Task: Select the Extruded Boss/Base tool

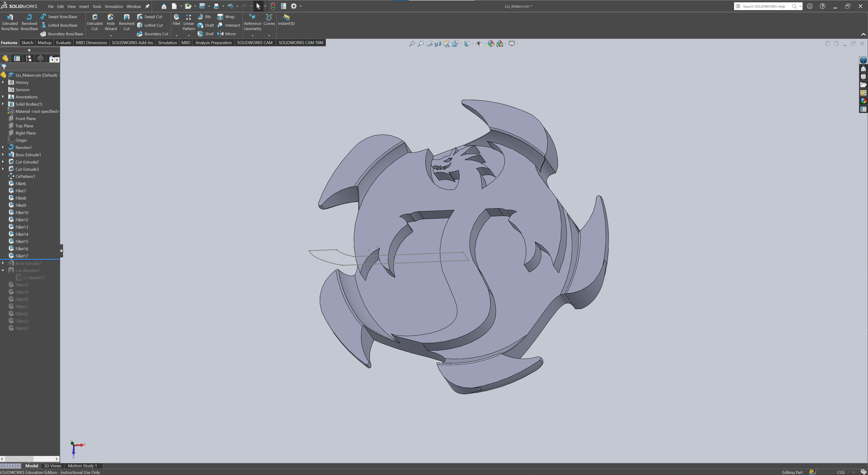Action: click(x=10, y=22)
